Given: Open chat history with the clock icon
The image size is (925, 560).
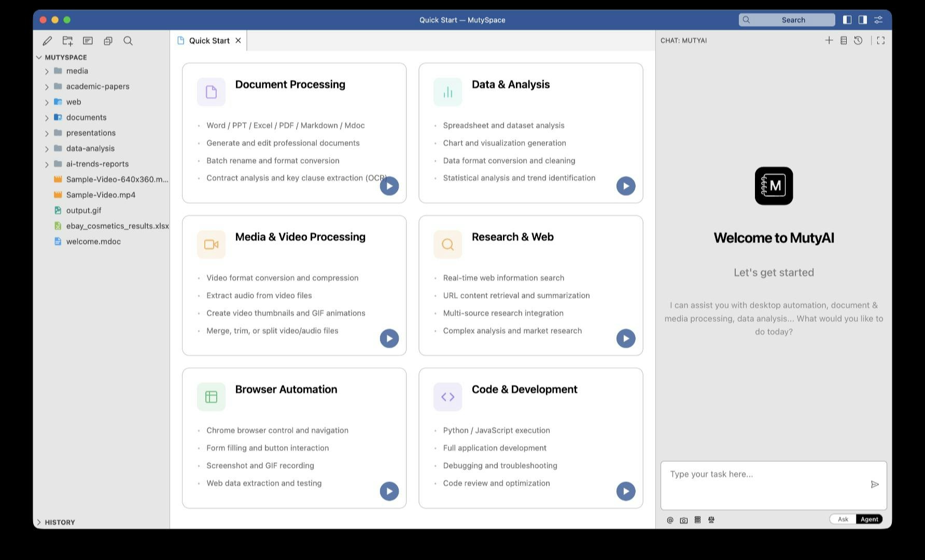Looking at the screenshot, I should [x=858, y=40].
